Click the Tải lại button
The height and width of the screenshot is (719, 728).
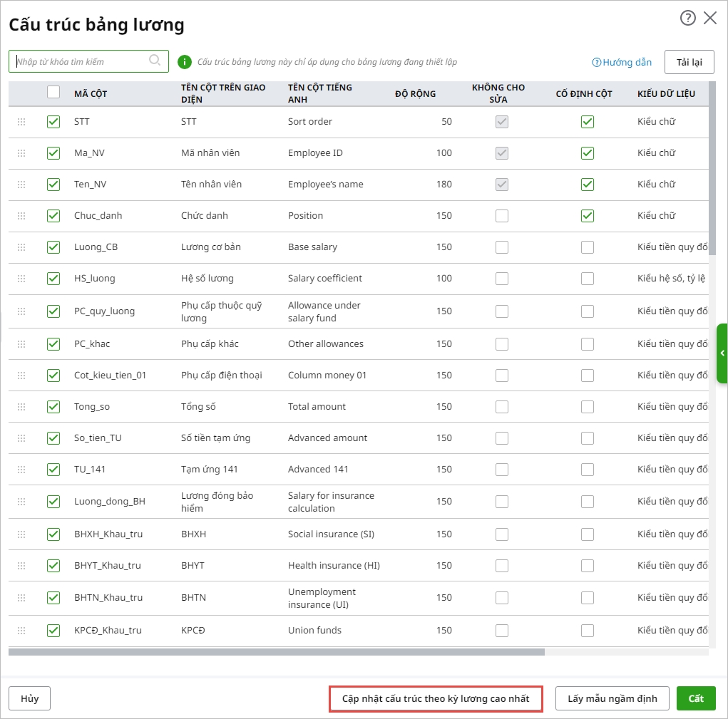[x=689, y=62]
